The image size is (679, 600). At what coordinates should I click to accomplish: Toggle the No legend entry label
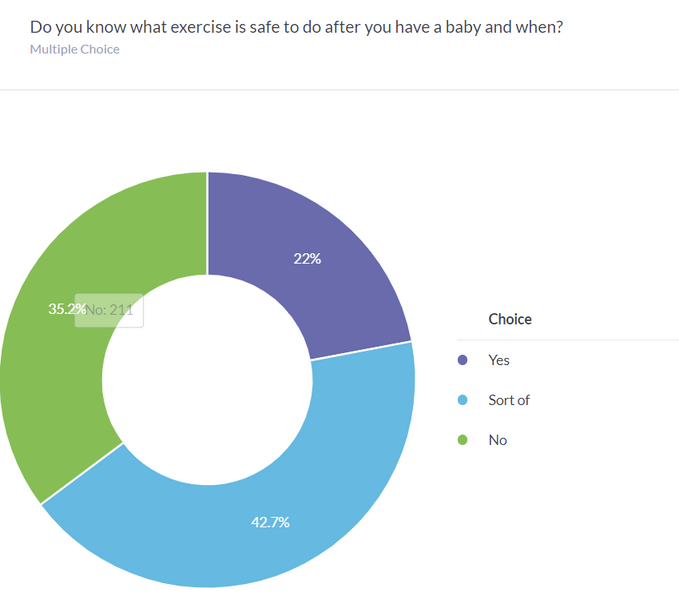pyautogui.click(x=498, y=440)
